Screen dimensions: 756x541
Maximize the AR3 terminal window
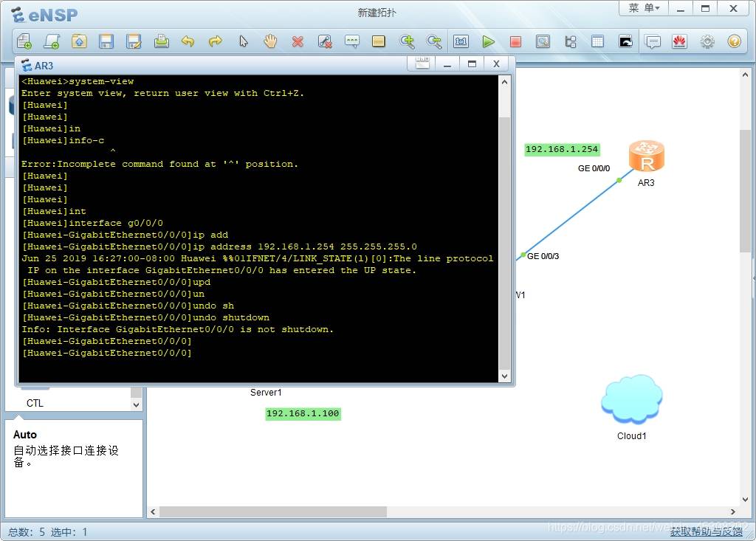pyautogui.click(x=472, y=63)
